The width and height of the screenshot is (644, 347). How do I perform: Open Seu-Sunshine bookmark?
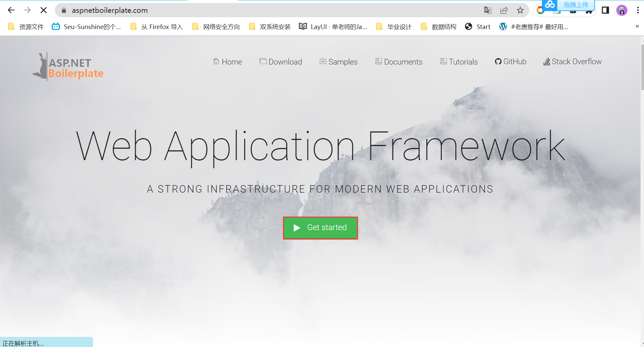(x=86, y=27)
